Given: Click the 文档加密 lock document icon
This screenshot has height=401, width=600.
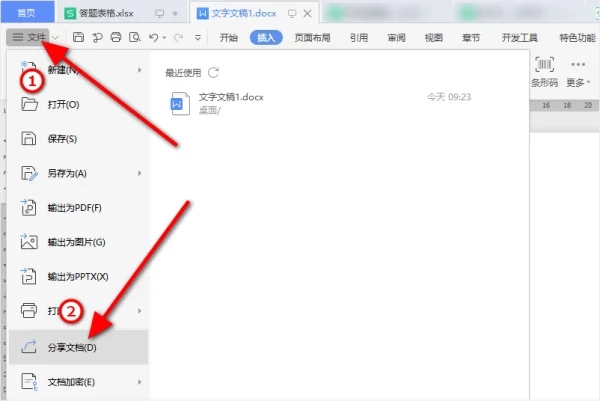Looking at the screenshot, I should click(x=29, y=382).
